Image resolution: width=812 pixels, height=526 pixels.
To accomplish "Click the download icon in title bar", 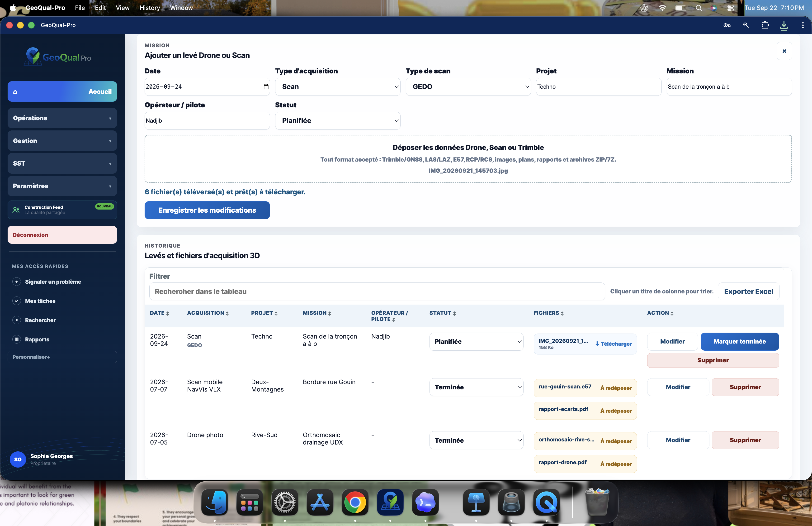I will pos(784,26).
